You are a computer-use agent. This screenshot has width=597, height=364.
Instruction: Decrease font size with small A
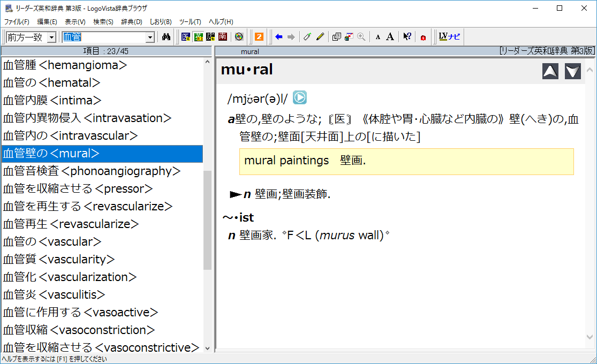click(377, 37)
